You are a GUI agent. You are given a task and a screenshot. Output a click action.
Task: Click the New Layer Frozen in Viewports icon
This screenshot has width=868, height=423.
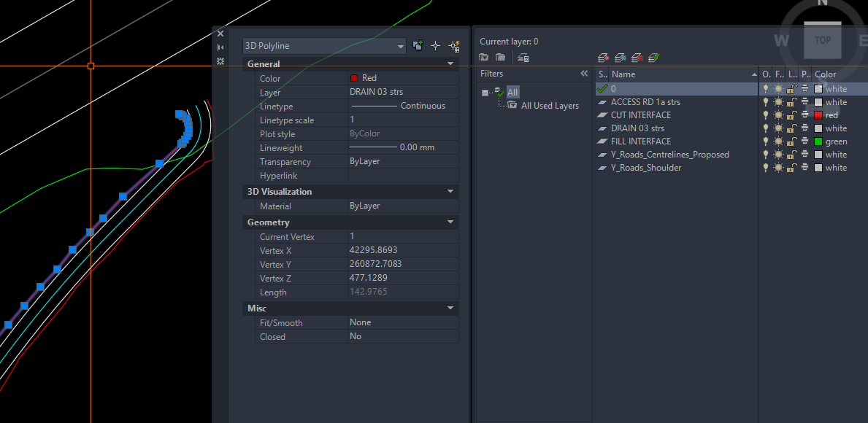point(620,58)
